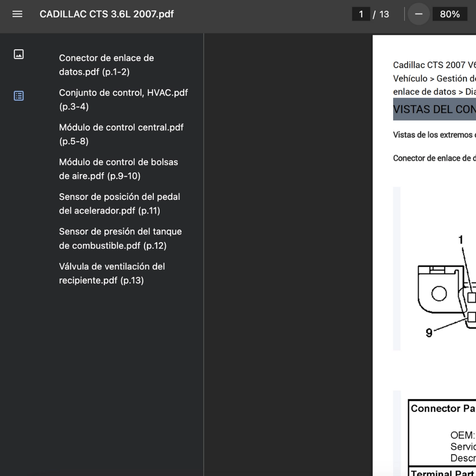This screenshot has width=476, height=476.
Task: Toggle the sidebar hamburger menu
Action: [x=17, y=14]
